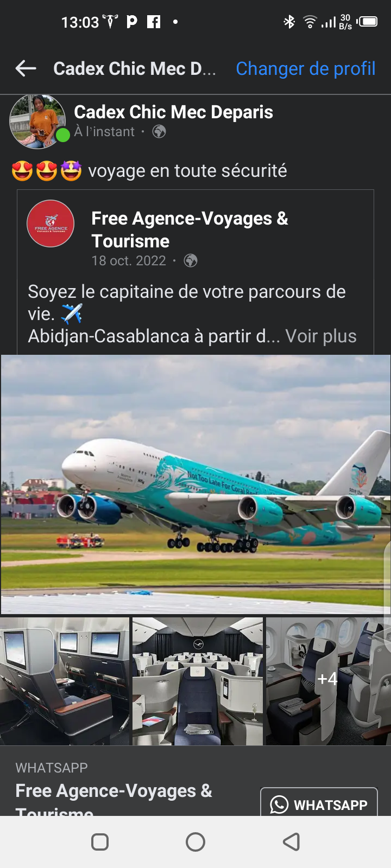Tap Changer de profil link
This screenshot has height=868, width=391.
pyautogui.click(x=306, y=68)
